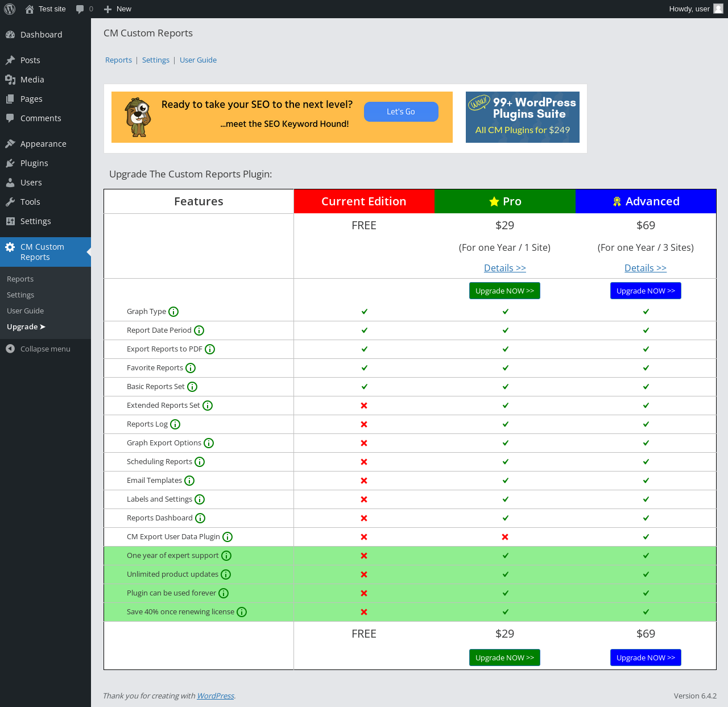Click the 99+ WordPress Plugins Suite banner
Viewport: 728px width, 707px height.
523,117
